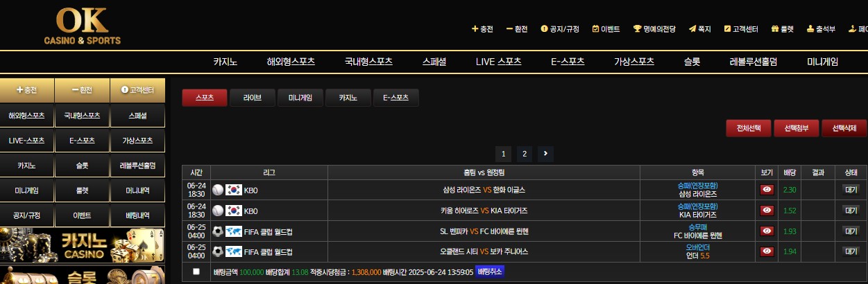Go to page 2 of betting history
868x284 pixels.
click(x=525, y=154)
